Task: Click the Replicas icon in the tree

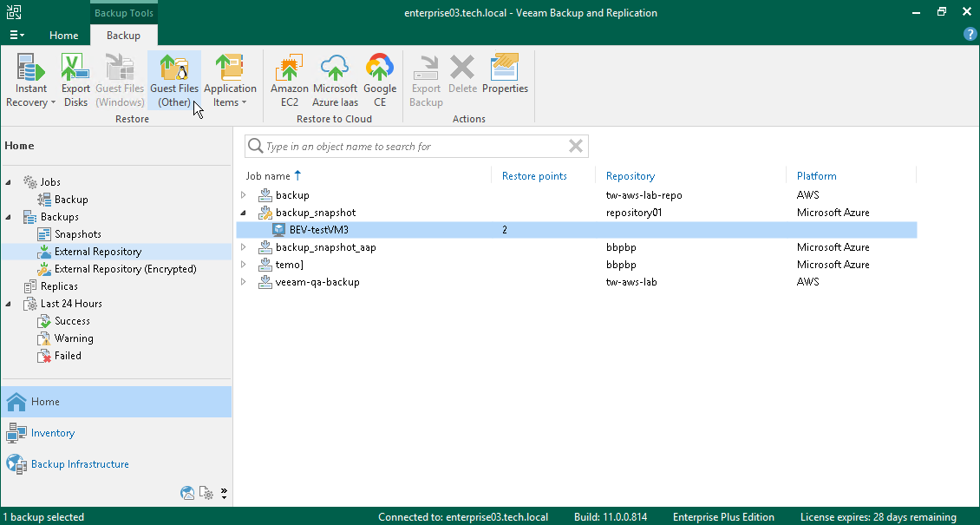Action: 30,286
